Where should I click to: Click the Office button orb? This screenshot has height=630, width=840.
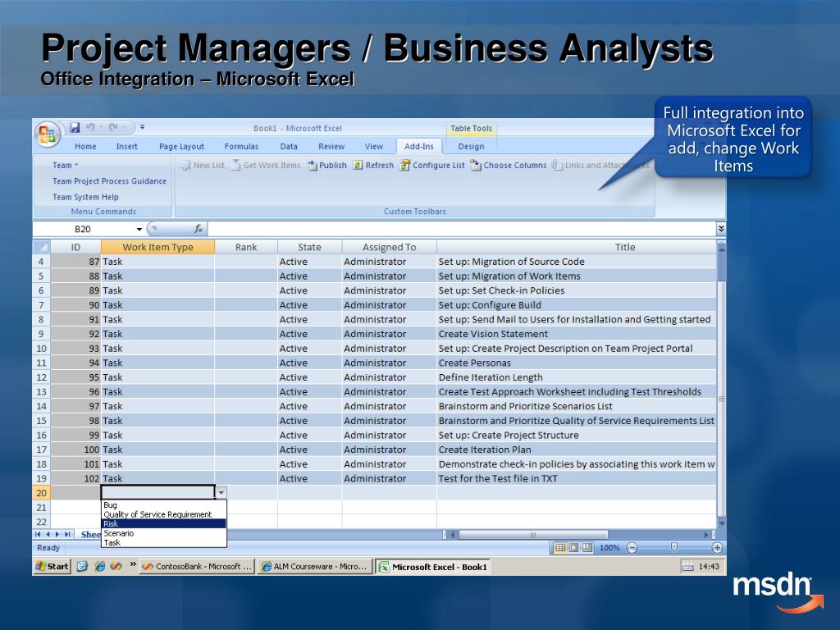click(x=47, y=134)
